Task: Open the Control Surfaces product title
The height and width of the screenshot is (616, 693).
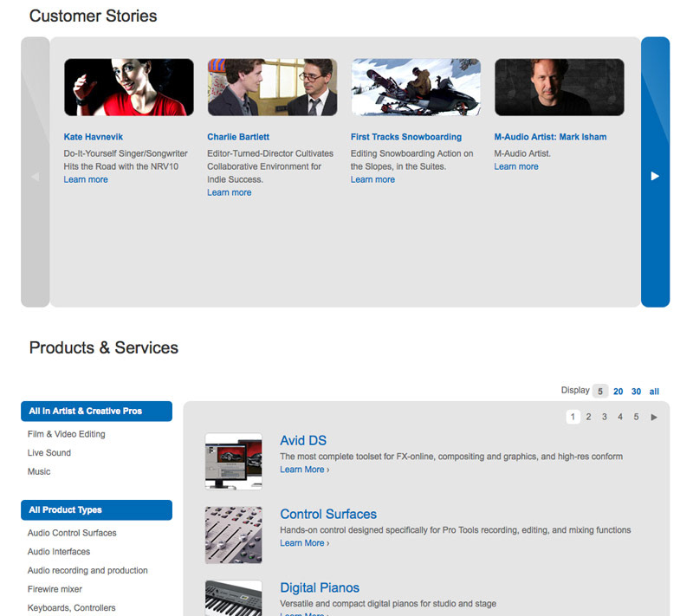Action: 328,514
